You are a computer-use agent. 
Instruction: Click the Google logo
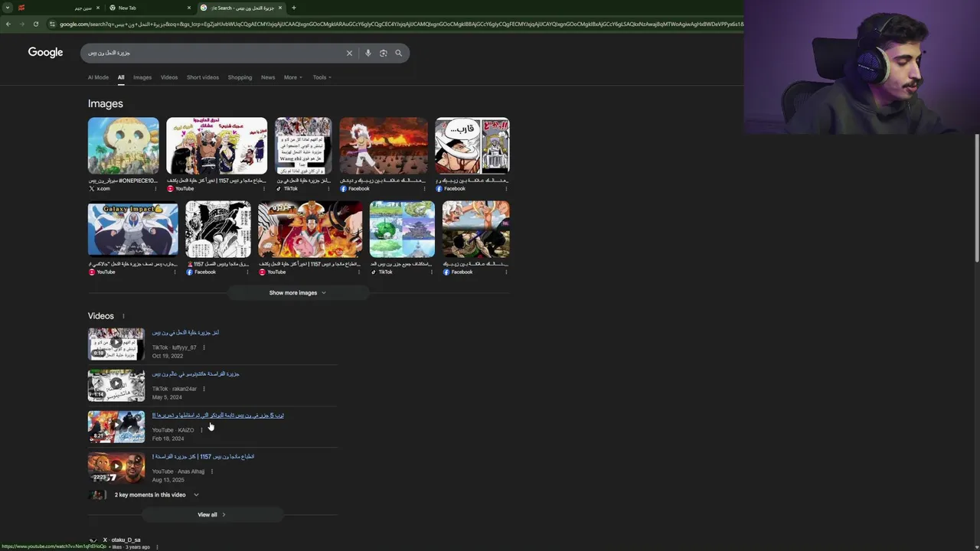click(x=45, y=52)
